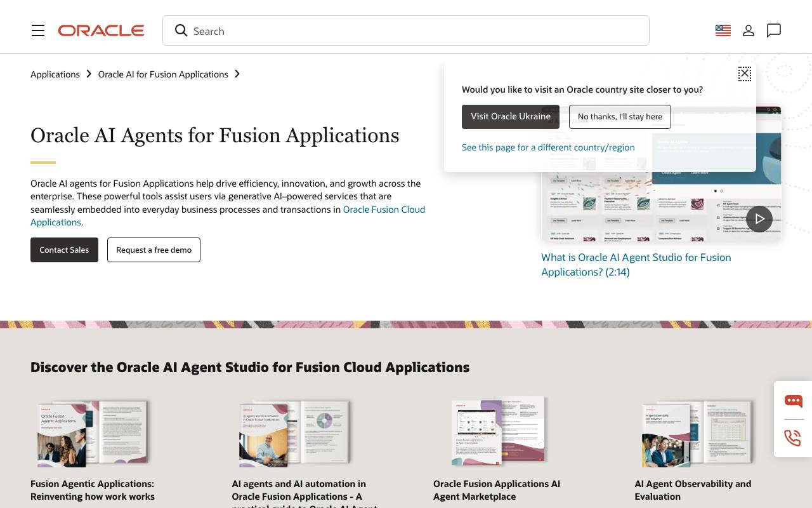
Task: Open the user account icon
Action: pyautogui.click(x=749, y=30)
